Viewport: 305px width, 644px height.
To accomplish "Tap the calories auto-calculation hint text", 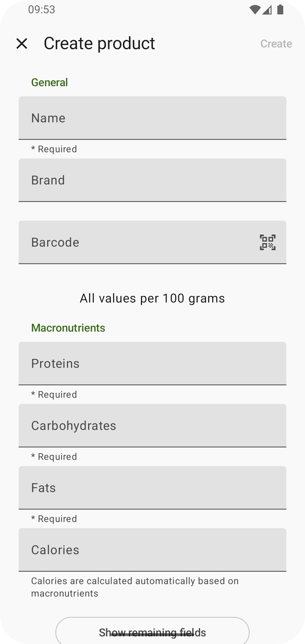I will 135,587.
